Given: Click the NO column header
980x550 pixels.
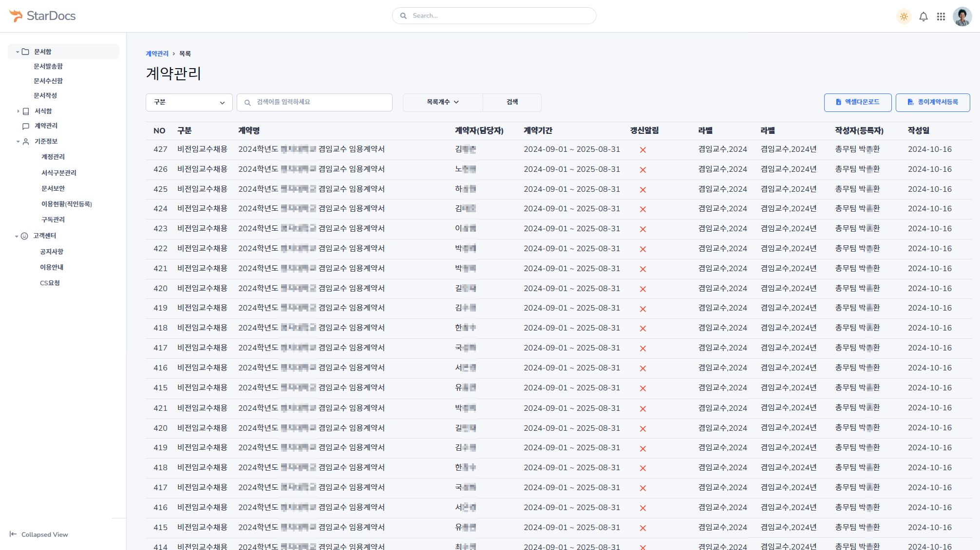Looking at the screenshot, I should point(159,130).
